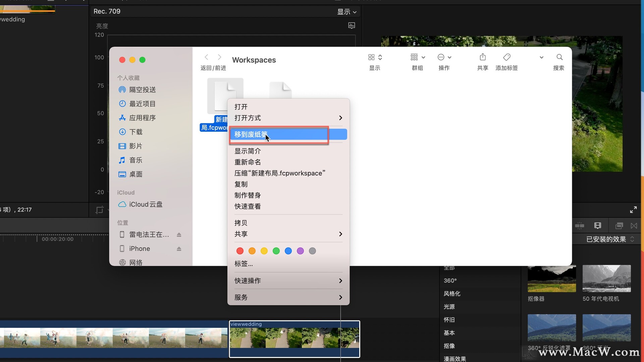Apply gray color tag
The image size is (644, 362).
point(312,251)
